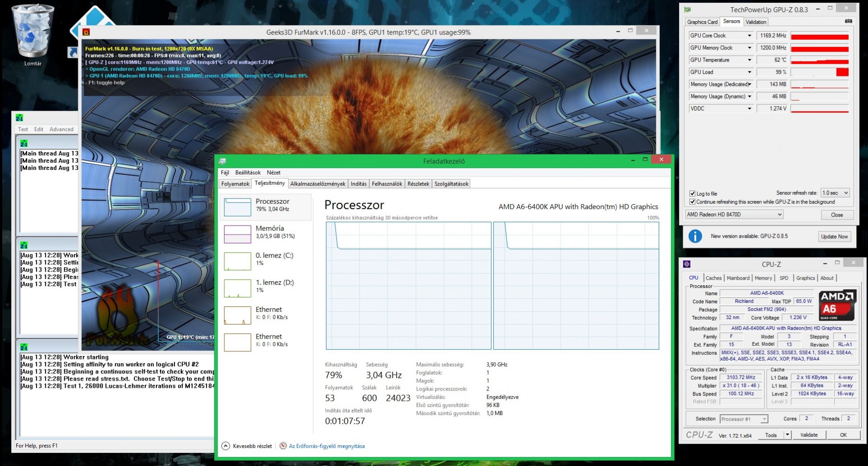868x466 pixels.
Task: Click the GPU-Z screenshot camera icon
Action: tap(849, 21)
